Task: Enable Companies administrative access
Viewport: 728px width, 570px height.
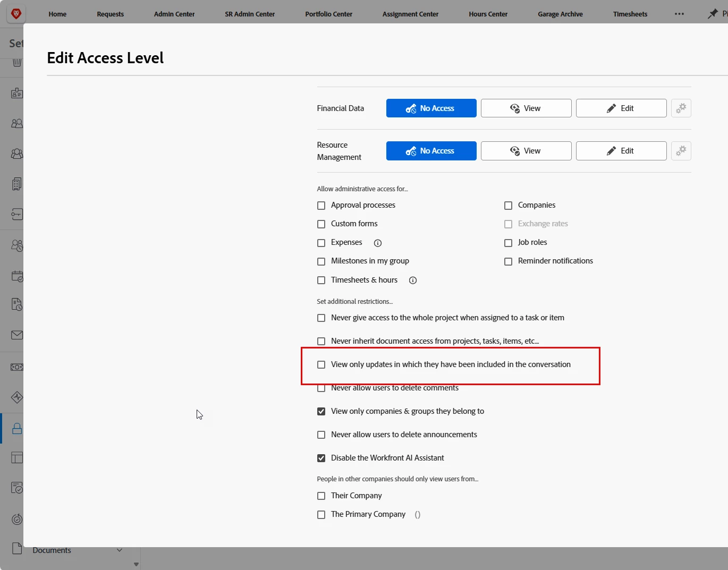Action: (508, 206)
